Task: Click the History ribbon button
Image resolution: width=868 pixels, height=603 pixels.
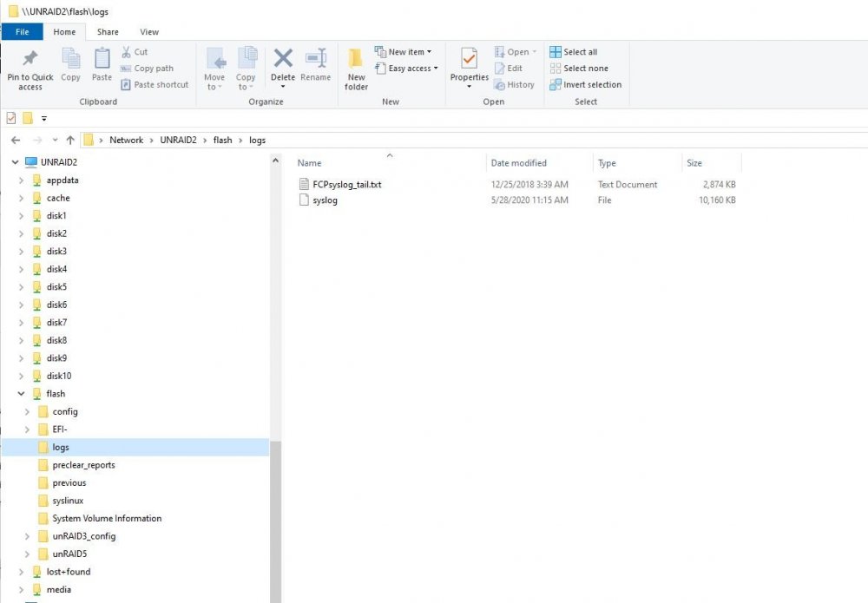Action: point(514,85)
